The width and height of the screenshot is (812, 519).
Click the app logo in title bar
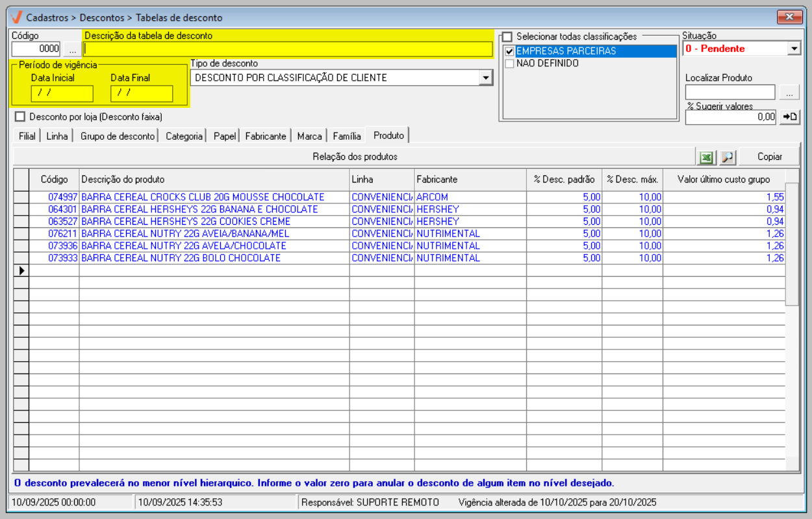point(17,18)
